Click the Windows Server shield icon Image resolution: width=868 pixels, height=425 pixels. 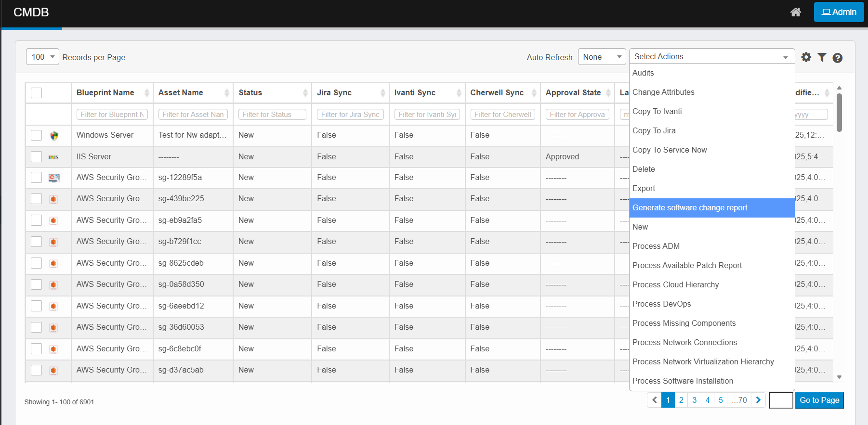coord(54,136)
